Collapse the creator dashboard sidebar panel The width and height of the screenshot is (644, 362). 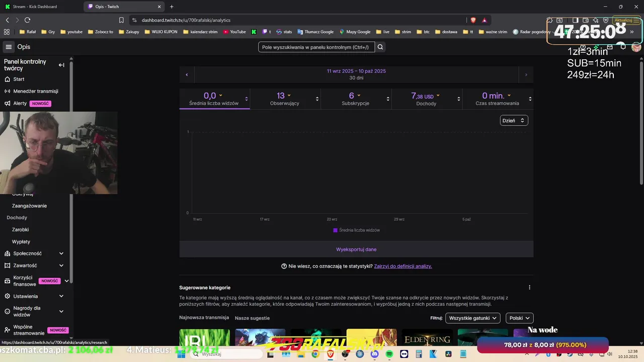click(61, 65)
